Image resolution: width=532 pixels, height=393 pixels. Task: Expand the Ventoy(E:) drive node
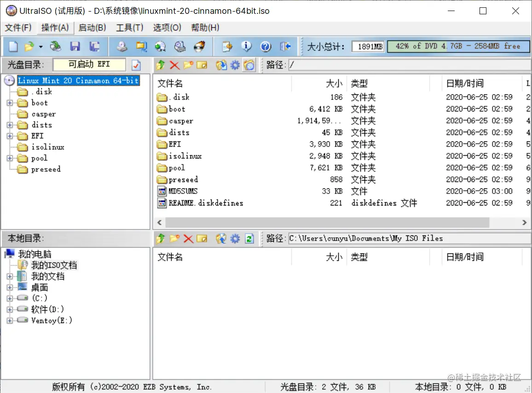10,321
